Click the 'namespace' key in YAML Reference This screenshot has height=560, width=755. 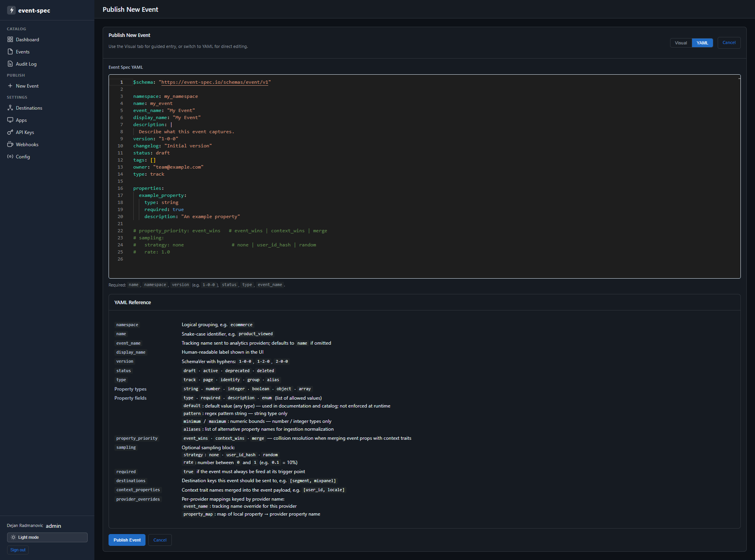(127, 325)
